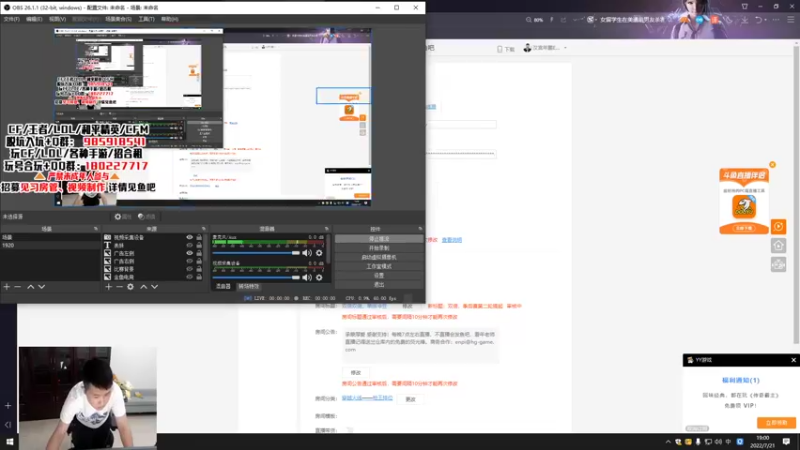Add a new source with the plus icon
Viewport: 800px width, 450px height.
tap(108, 287)
